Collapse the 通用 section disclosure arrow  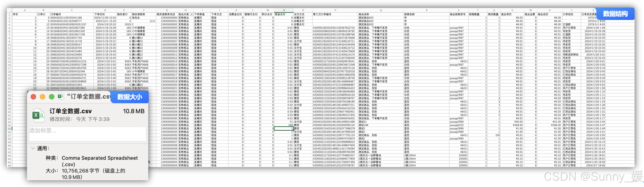(33, 148)
